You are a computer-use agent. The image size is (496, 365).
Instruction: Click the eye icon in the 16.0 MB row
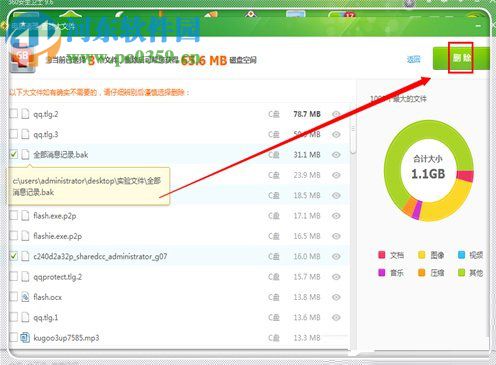[x=336, y=256]
